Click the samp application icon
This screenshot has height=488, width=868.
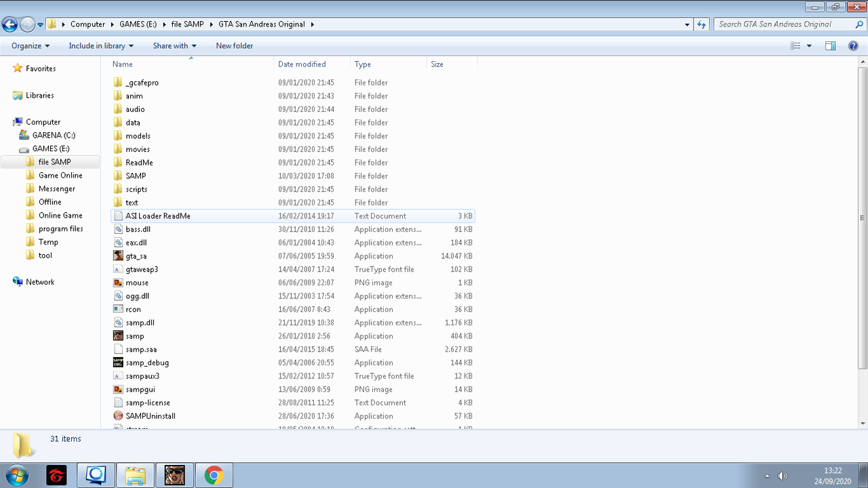[119, 336]
